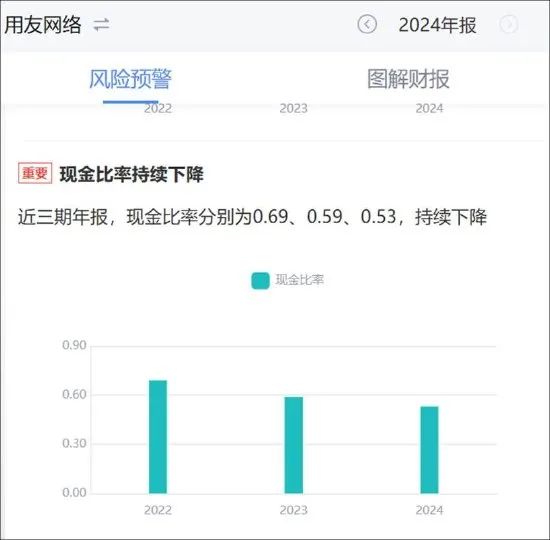The width and height of the screenshot is (550, 540).
Task: Open the 现金比率持续下降 warning title
Action: click(x=132, y=174)
